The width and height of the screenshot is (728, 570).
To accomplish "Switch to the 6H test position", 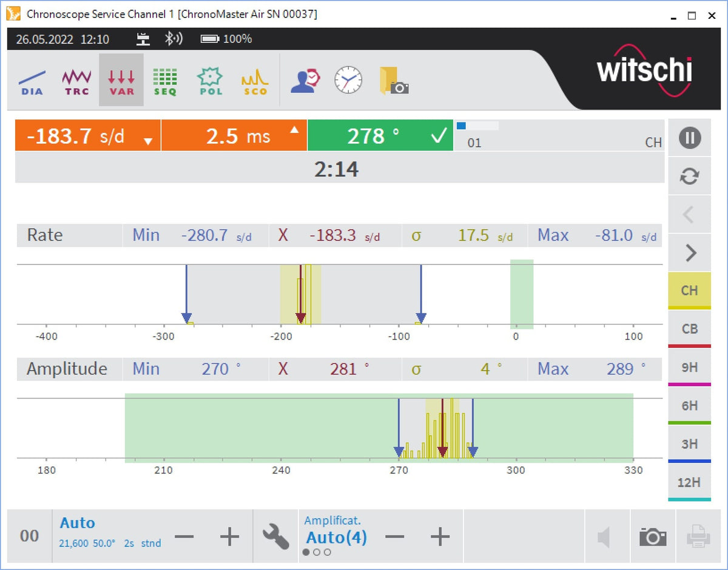I will (689, 406).
